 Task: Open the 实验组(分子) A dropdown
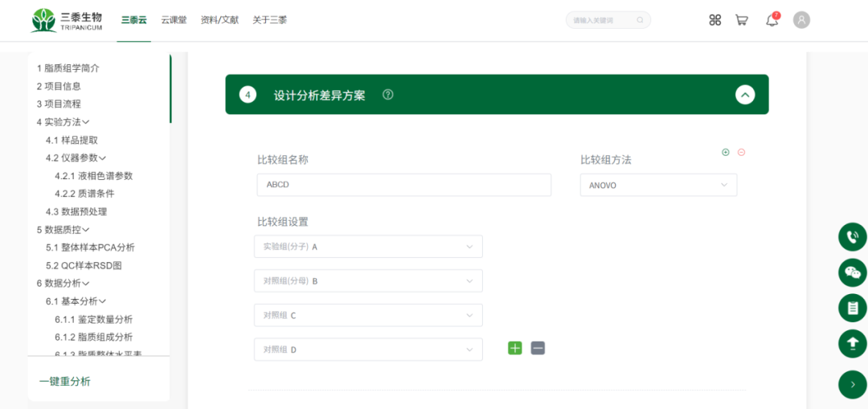click(368, 247)
